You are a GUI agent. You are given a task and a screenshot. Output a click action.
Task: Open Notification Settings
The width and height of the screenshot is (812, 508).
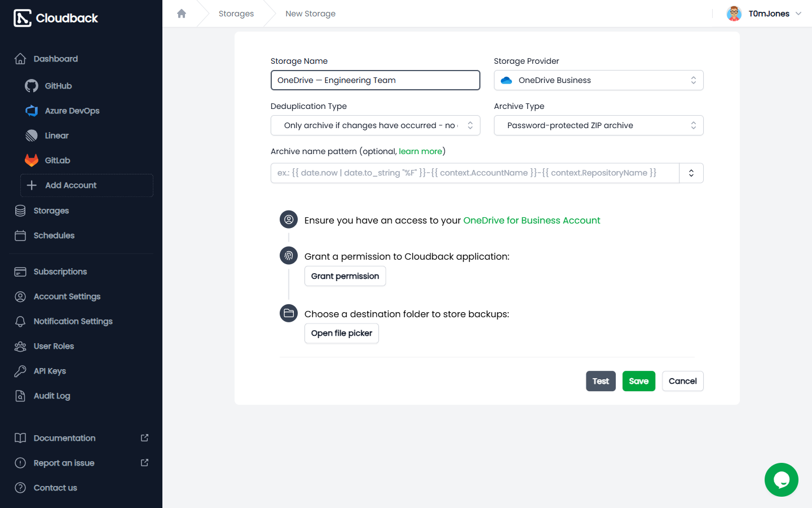pos(73,321)
